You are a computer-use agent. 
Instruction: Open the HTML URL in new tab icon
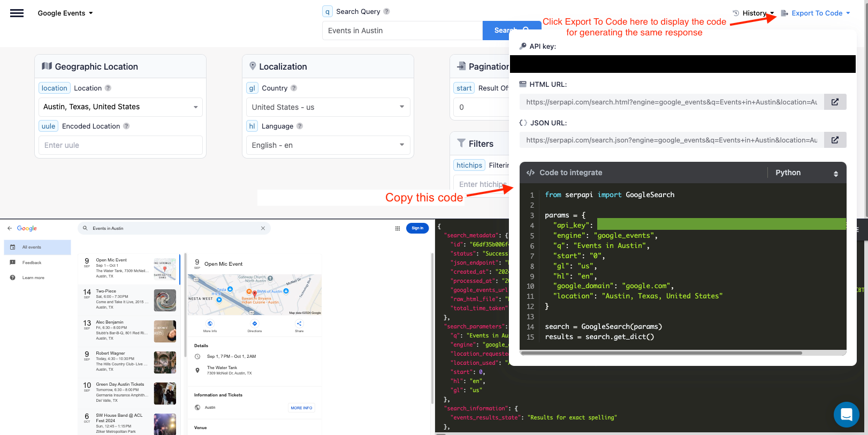[x=835, y=102]
